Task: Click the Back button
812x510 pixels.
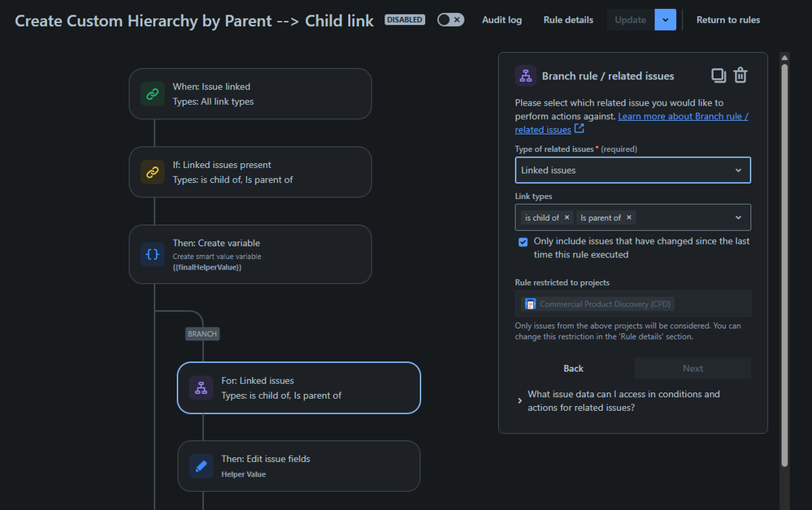Action: tap(573, 368)
